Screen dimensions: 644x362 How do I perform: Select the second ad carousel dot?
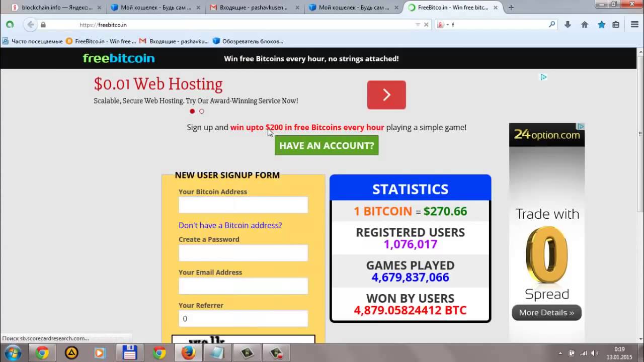202,111
